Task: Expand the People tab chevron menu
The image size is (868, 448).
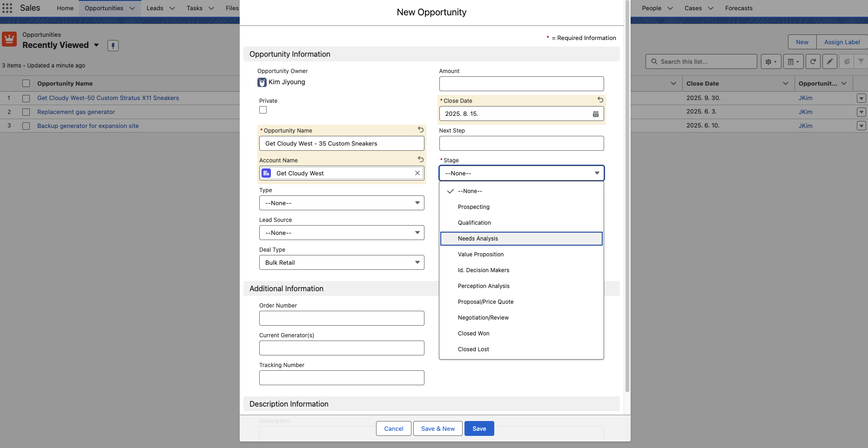Action: point(670,8)
